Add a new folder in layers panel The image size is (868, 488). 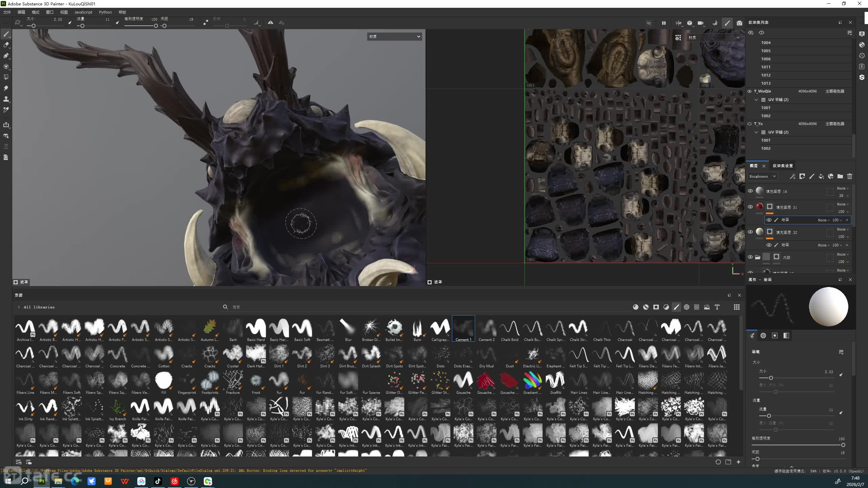coord(840,176)
